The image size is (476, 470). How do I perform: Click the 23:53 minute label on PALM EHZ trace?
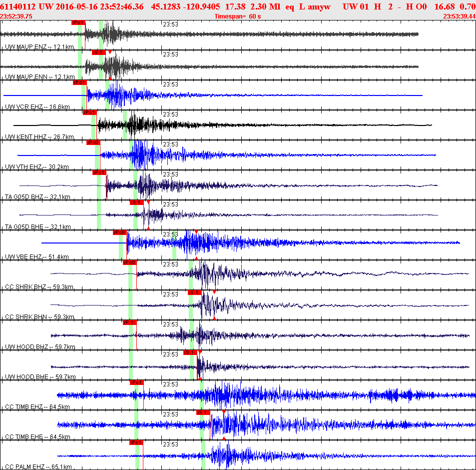[171, 444]
